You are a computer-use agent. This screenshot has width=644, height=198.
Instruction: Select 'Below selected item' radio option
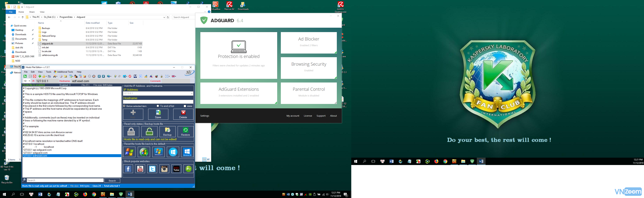tap(124, 106)
